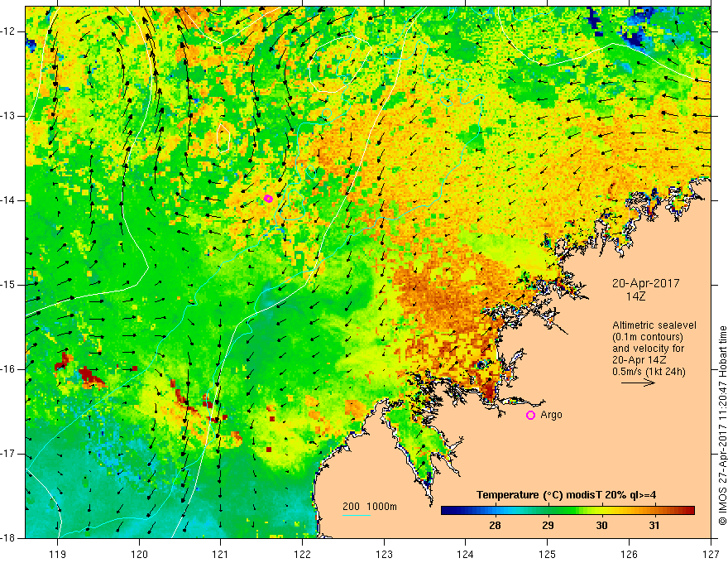Click the magenta Argo float marker on the map
728x563 pixels.
click(x=268, y=199)
